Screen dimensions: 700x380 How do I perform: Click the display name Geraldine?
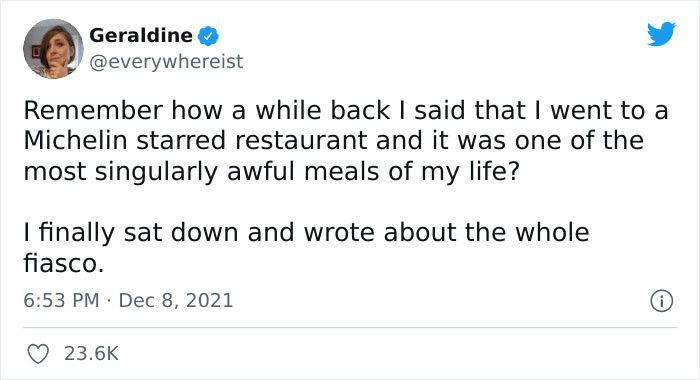pyautogui.click(x=141, y=35)
